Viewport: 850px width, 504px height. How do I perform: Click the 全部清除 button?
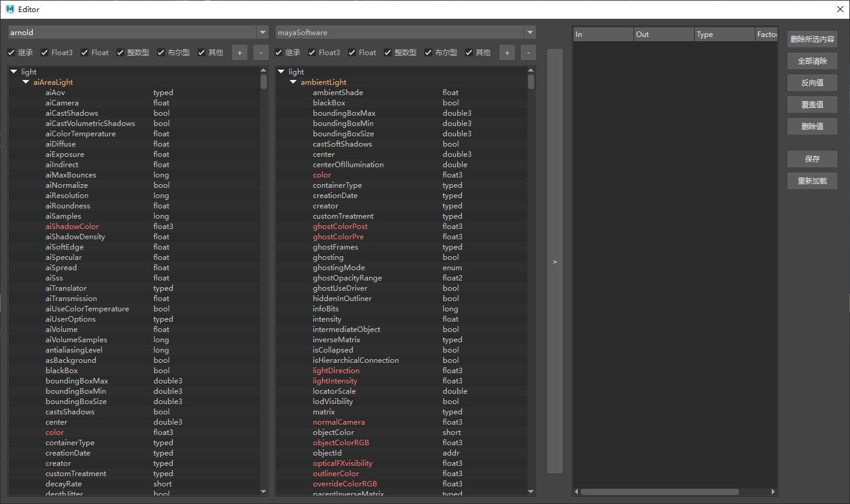[812, 61]
